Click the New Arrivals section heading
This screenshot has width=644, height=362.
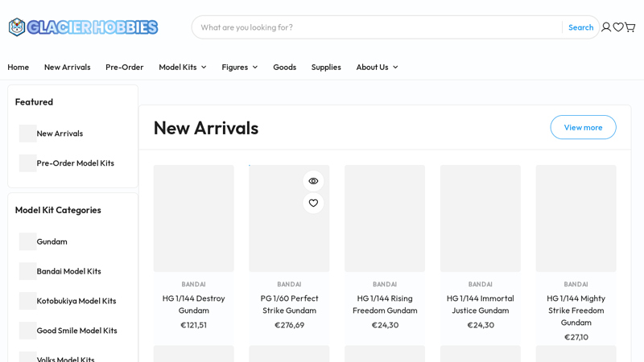coord(206,128)
